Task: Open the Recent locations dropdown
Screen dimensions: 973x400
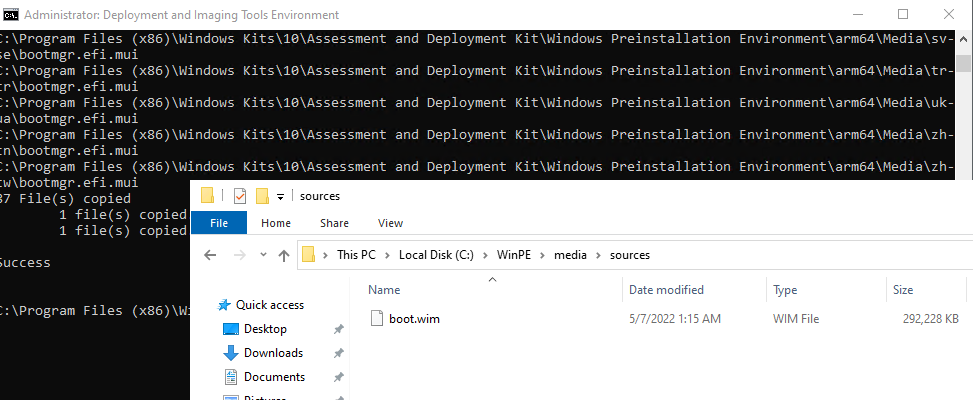Action: 263,255
